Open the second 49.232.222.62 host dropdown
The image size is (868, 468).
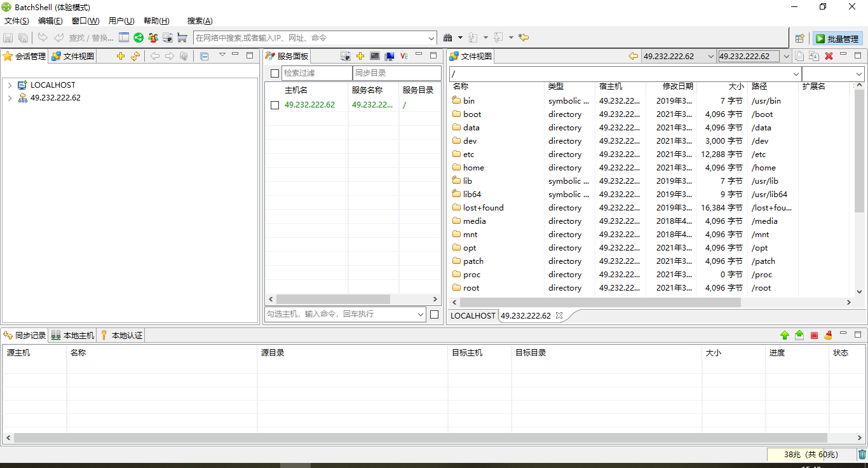pos(786,56)
